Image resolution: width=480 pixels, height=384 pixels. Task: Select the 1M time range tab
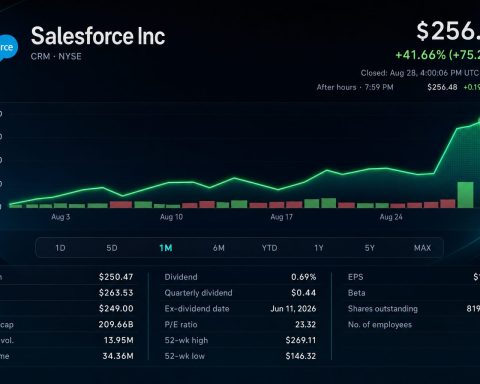tap(166, 248)
